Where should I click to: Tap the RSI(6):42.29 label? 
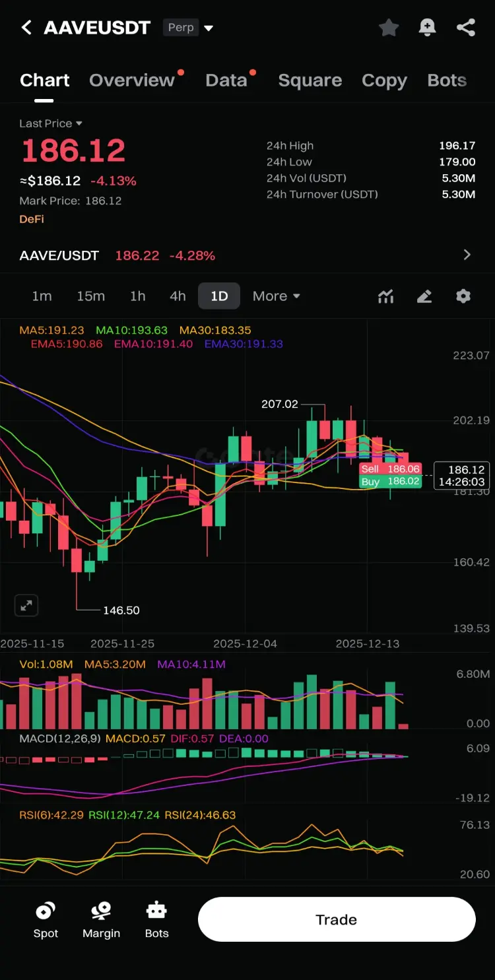coord(51,815)
